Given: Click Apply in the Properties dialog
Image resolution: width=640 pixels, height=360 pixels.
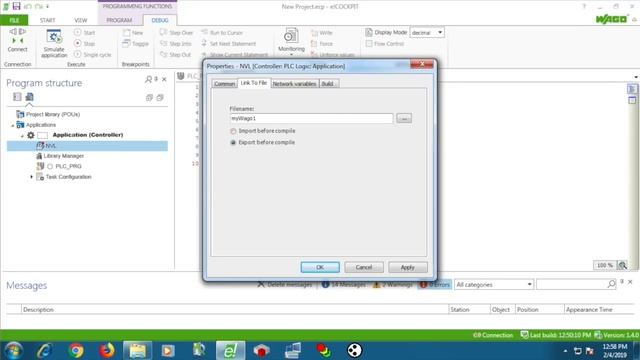Looking at the screenshot, I should (408, 267).
